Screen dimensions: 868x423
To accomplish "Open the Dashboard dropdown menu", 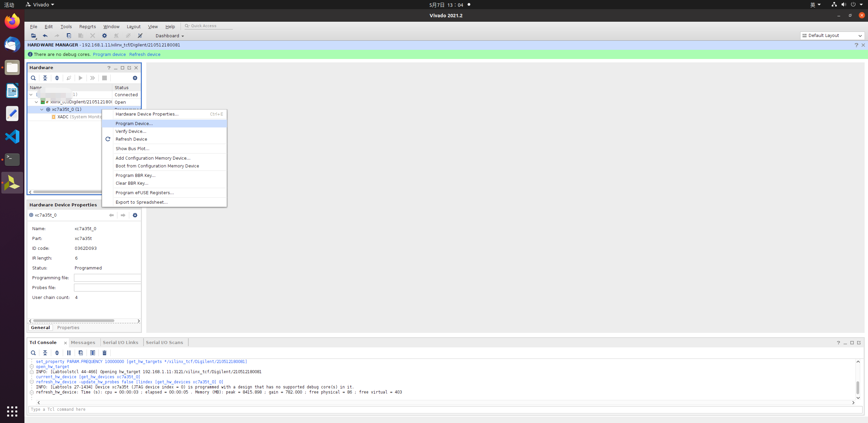I will (x=170, y=36).
